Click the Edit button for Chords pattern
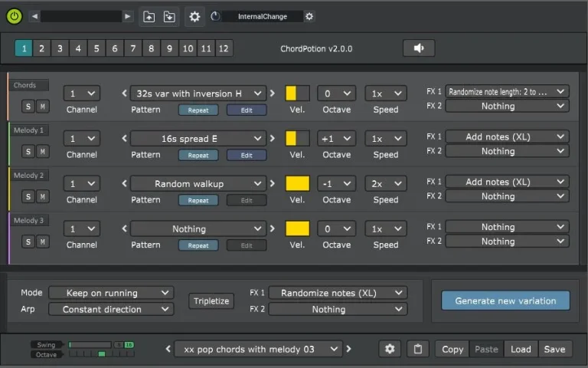Viewport: 588px width, 368px height. pyautogui.click(x=247, y=110)
